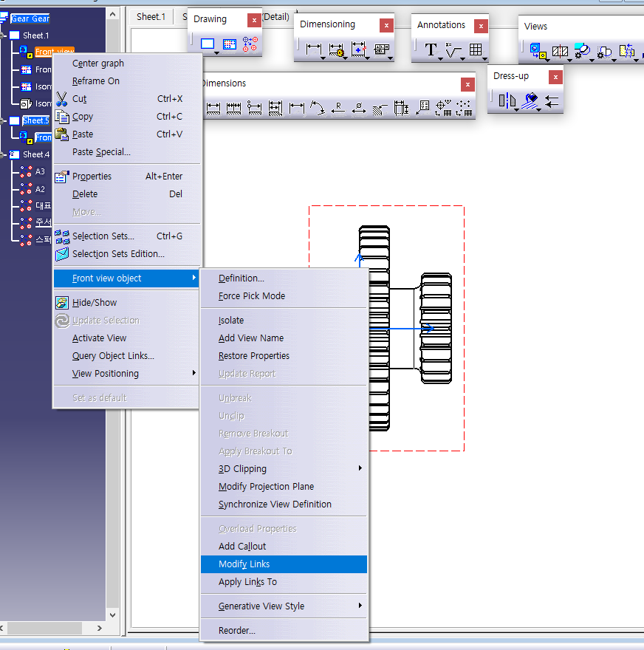Open Selection Sets... entry

127,236
